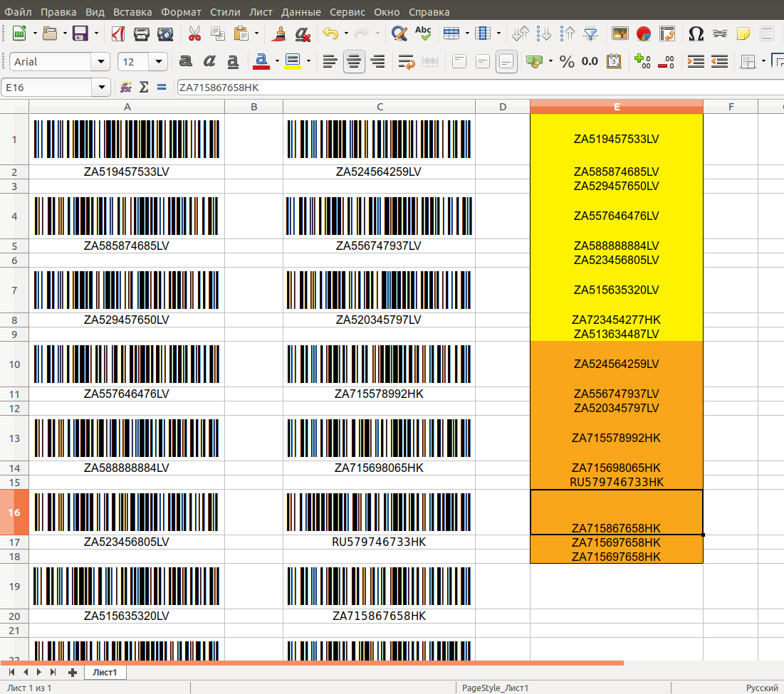784x694 pixels.
Task: Save the document with the floppy icon
Action: tap(80, 33)
